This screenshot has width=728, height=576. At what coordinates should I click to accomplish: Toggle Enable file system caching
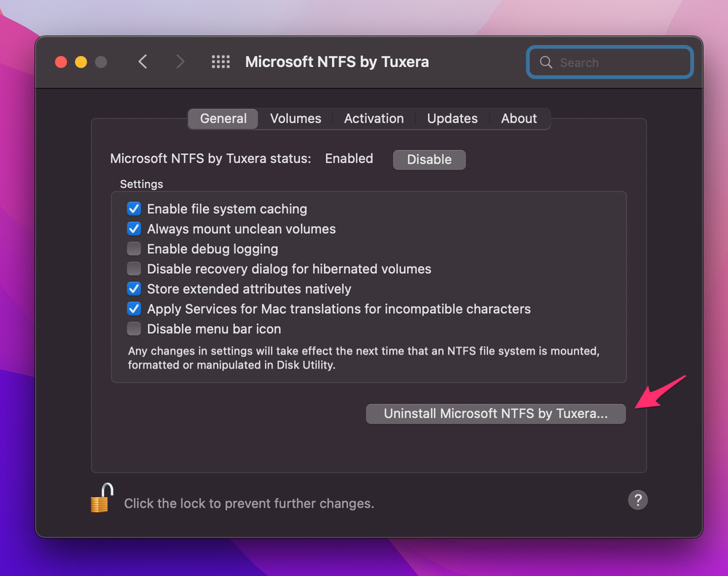coord(134,208)
